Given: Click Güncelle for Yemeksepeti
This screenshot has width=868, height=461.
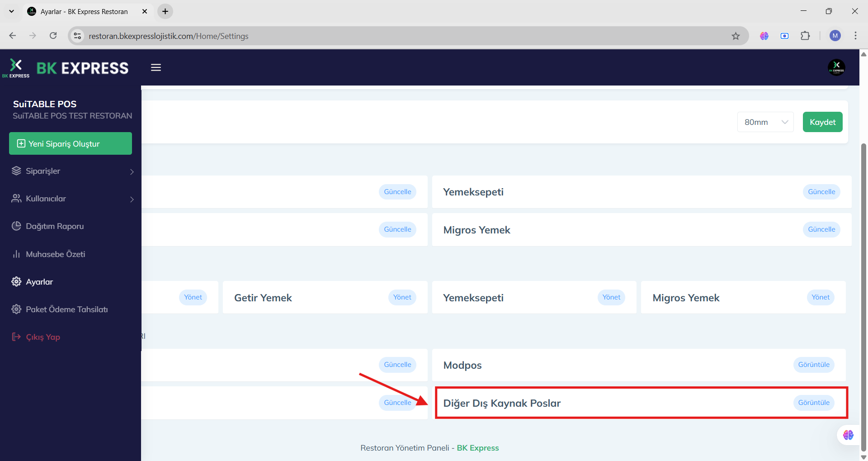Looking at the screenshot, I should (821, 192).
